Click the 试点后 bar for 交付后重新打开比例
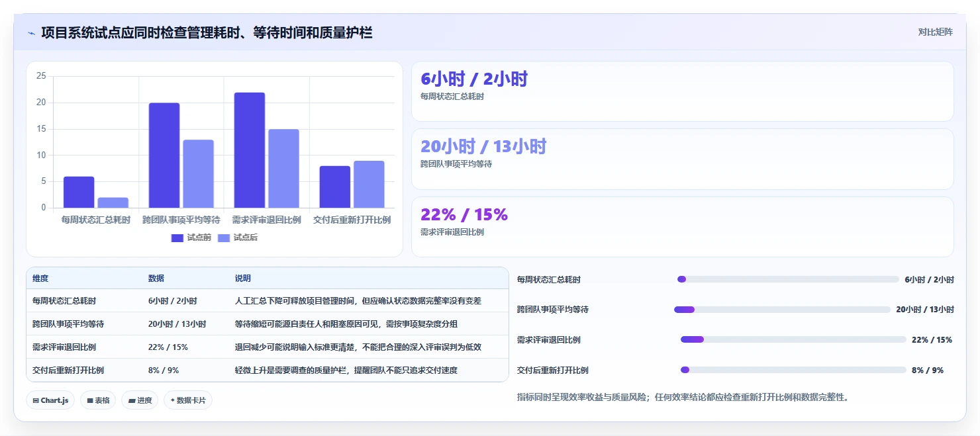The width and height of the screenshot is (980, 436). (369, 185)
